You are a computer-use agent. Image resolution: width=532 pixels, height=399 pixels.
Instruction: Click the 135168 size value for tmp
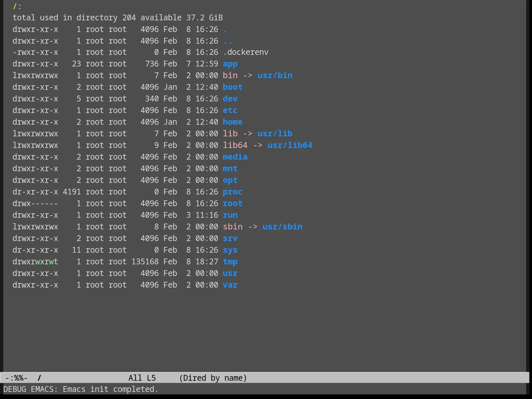click(x=145, y=262)
